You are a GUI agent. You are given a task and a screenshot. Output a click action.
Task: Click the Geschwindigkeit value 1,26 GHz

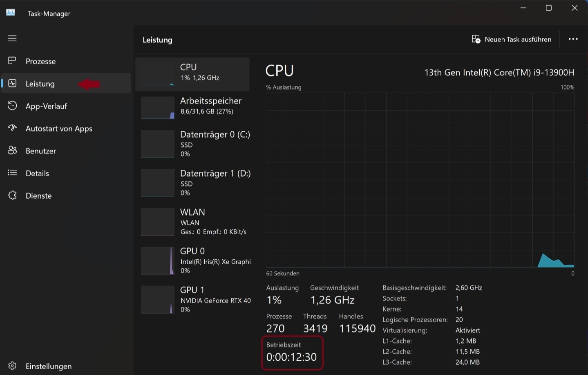click(333, 300)
